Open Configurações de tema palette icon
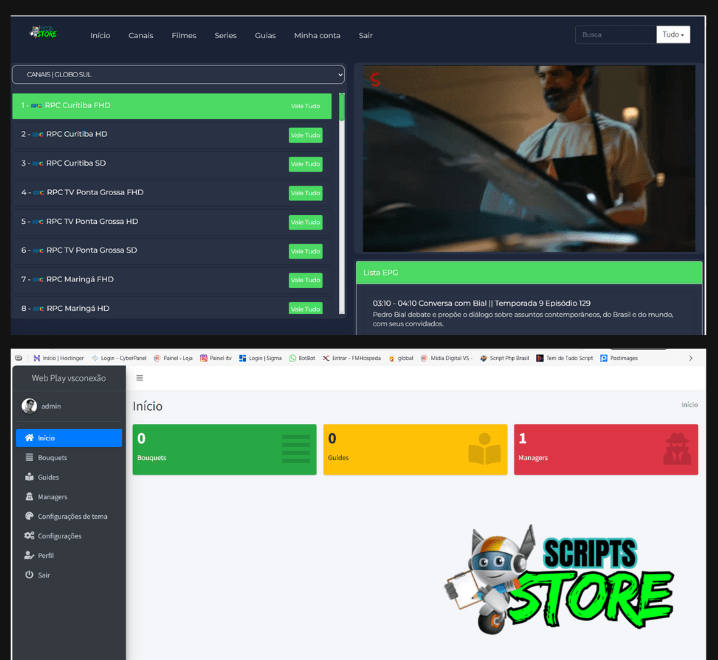This screenshot has width=718, height=660. click(x=29, y=516)
